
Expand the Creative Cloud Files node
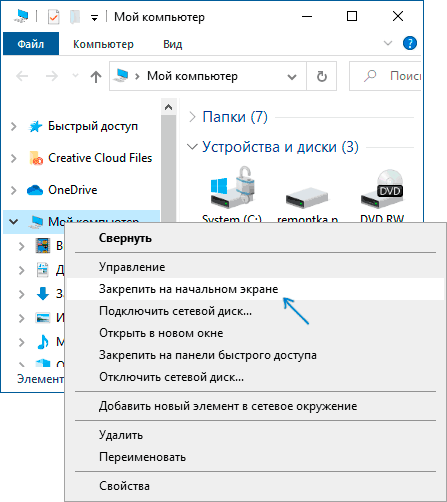[x=14, y=158]
